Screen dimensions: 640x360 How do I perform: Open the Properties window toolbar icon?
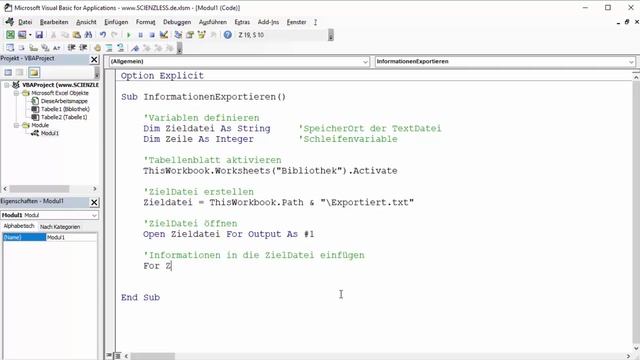[x=190, y=35]
